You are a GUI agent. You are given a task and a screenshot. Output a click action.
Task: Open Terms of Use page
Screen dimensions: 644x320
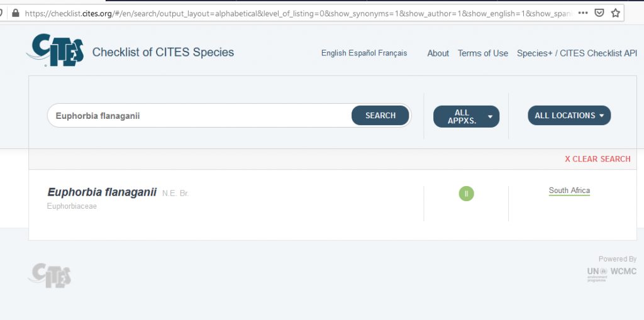483,53
